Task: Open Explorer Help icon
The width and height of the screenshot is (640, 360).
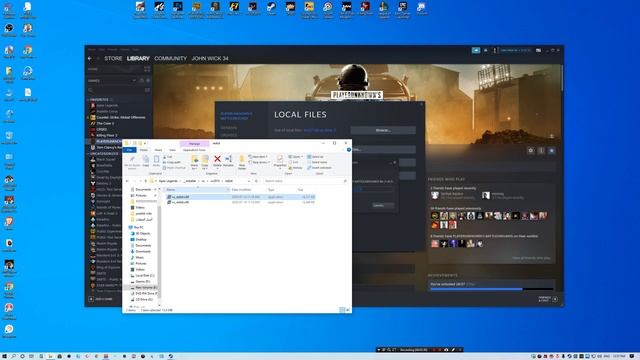Action: coord(349,150)
